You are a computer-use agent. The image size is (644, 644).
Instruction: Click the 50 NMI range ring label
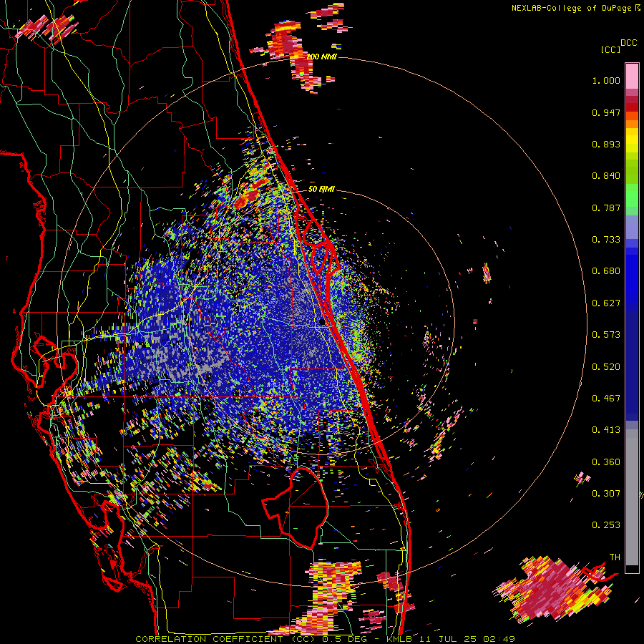pos(321,190)
